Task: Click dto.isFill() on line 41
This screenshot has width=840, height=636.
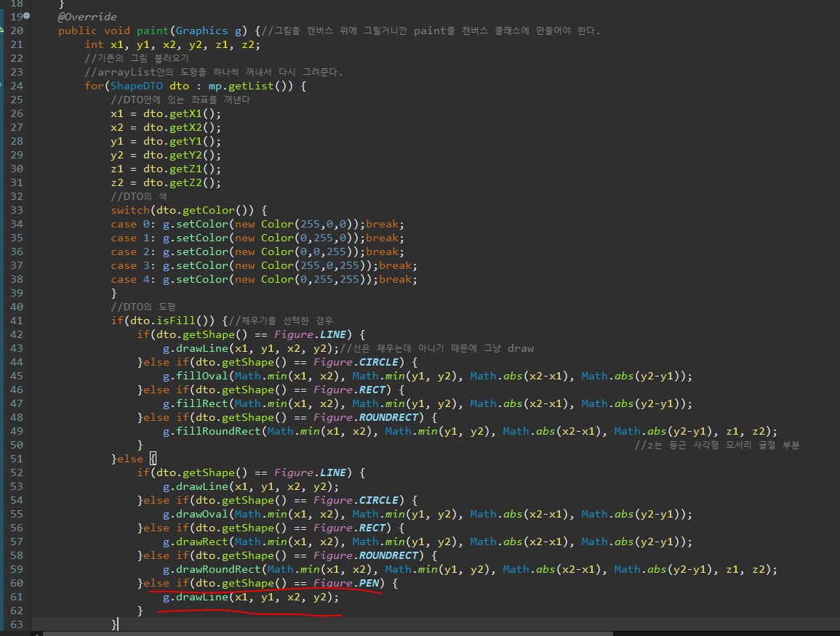Action: tap(169, 321)
